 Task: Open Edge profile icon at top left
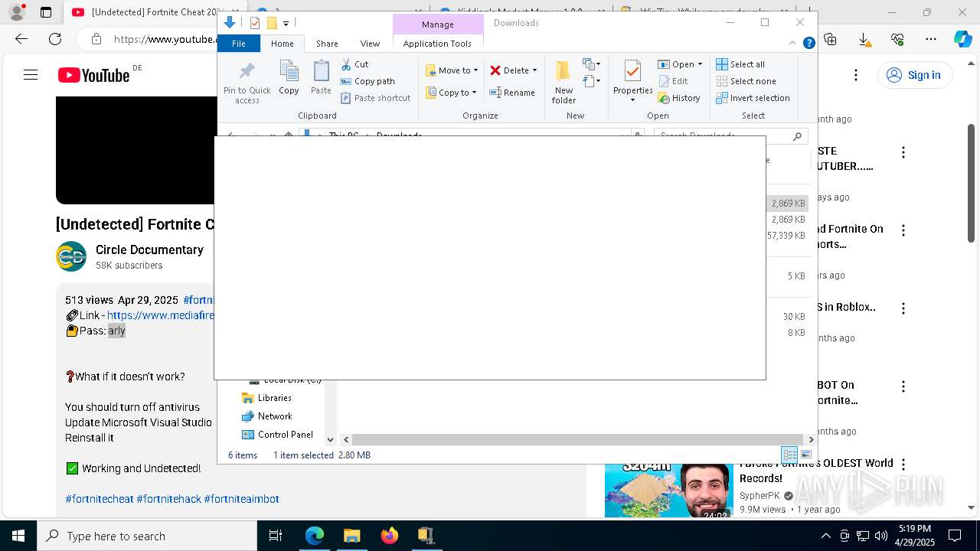[x=17, y=12]
